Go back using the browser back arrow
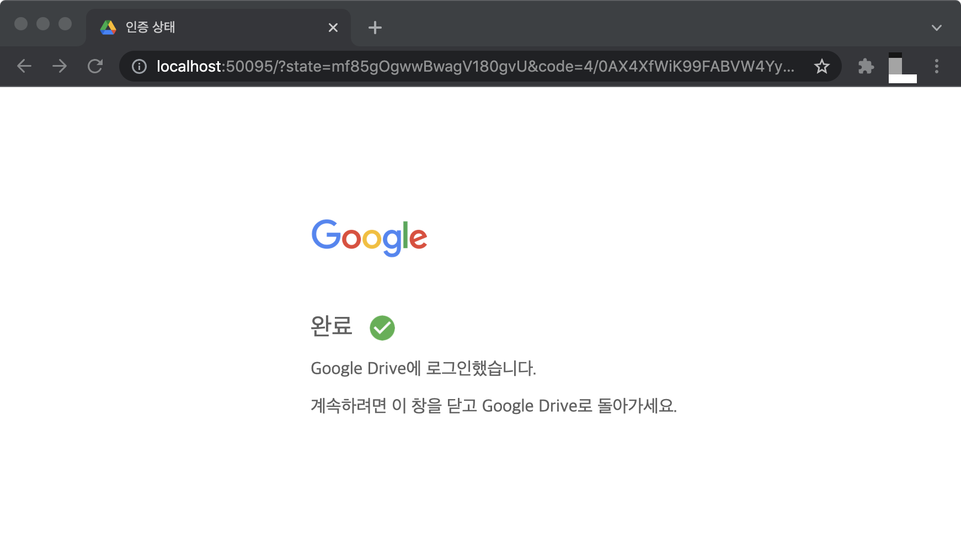Viewport: 961px width, 560px height. click(24, 66)
